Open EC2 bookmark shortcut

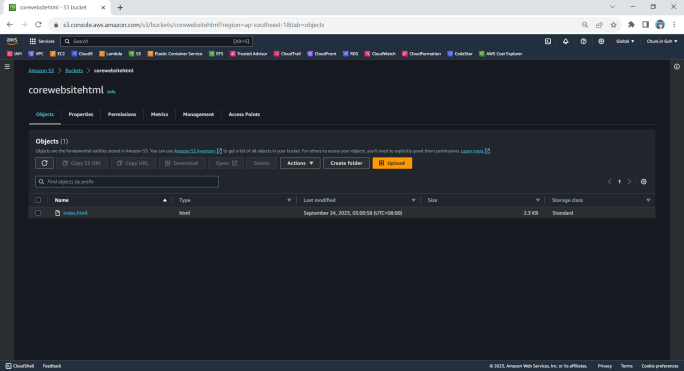point(57,54)
